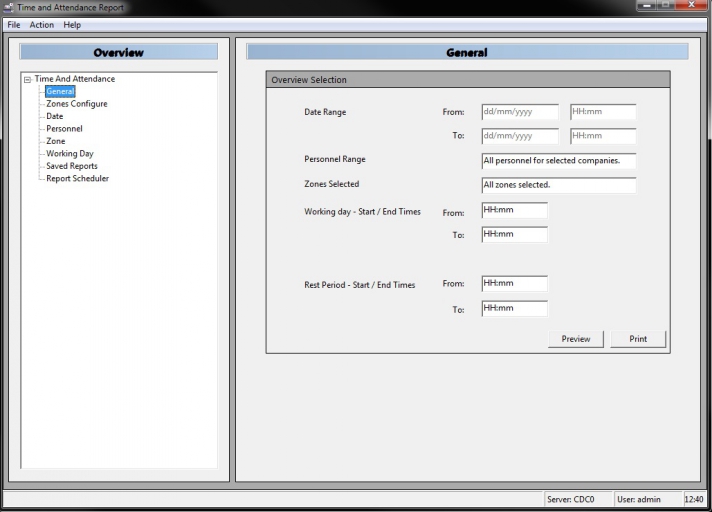Select the Zone tree item

[55, 141]
